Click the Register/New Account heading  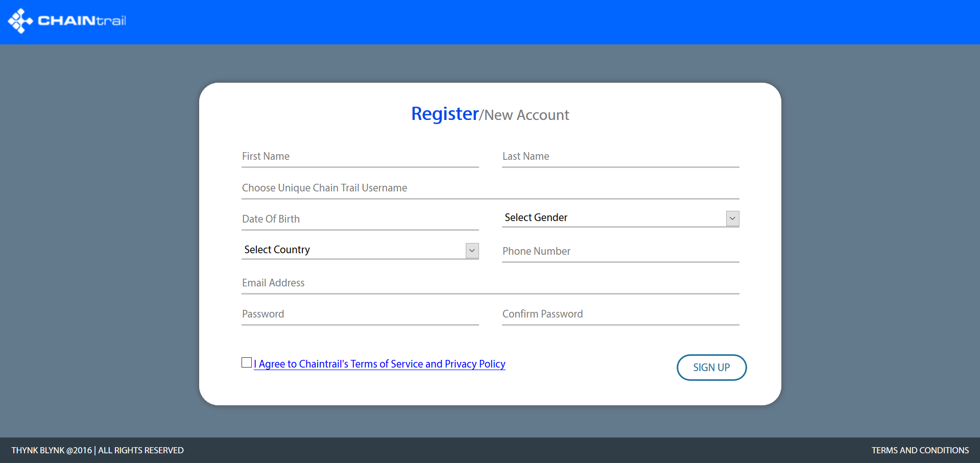tap(490, 114)
